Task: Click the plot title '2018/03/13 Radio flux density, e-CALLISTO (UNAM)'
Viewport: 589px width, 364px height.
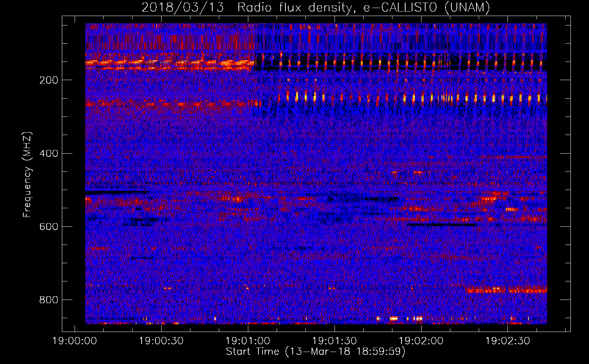Action: point(316,8)
